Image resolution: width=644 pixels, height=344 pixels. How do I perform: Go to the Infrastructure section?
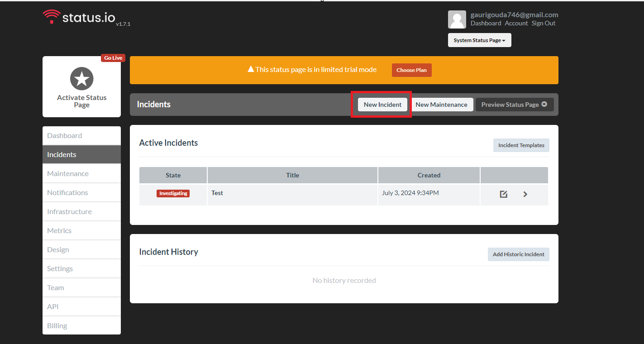69,211
